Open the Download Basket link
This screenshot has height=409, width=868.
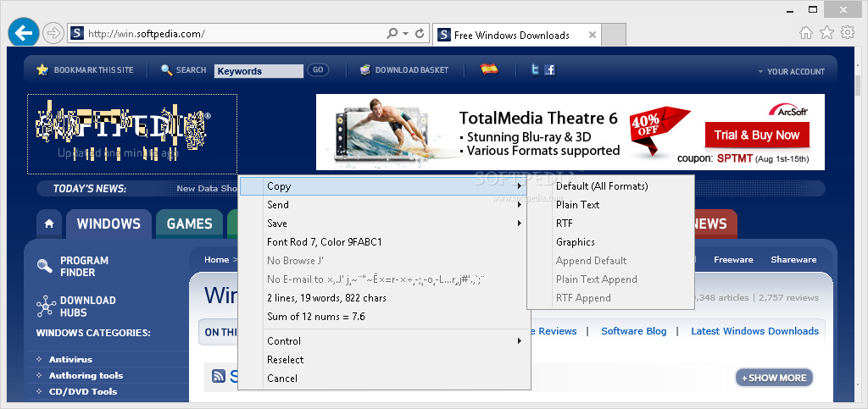(x=412, y=70)
